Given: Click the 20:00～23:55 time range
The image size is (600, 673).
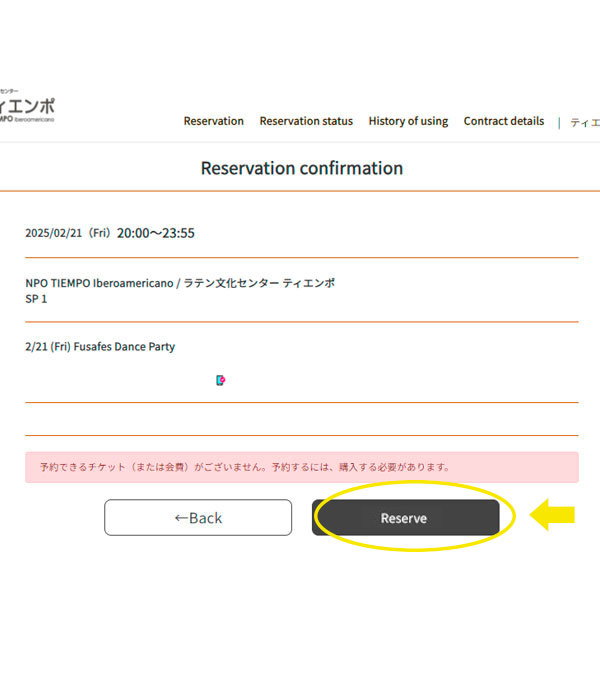Looking at the screenshot, I should tap(156, 233).
